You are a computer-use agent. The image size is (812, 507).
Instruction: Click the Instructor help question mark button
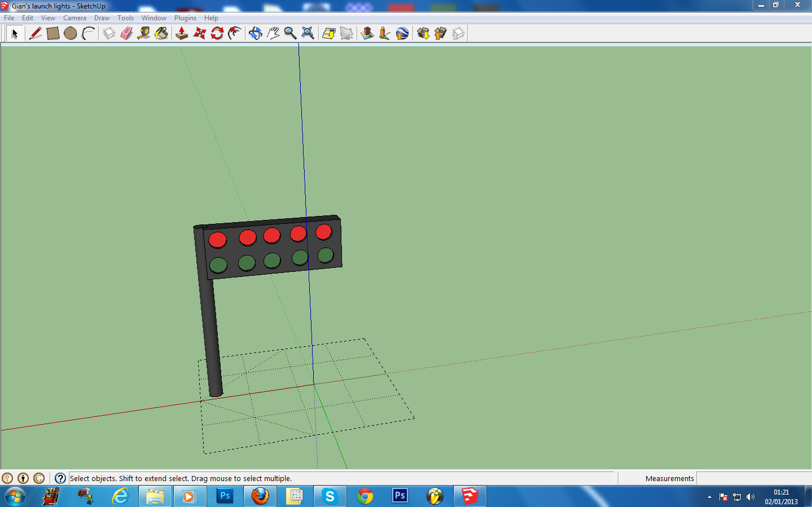point(60,478)
